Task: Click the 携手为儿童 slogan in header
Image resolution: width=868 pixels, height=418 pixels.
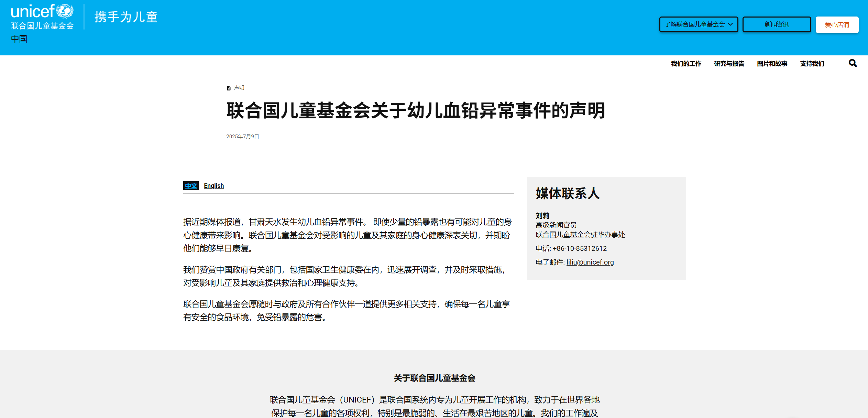Action: pos(126,17)
